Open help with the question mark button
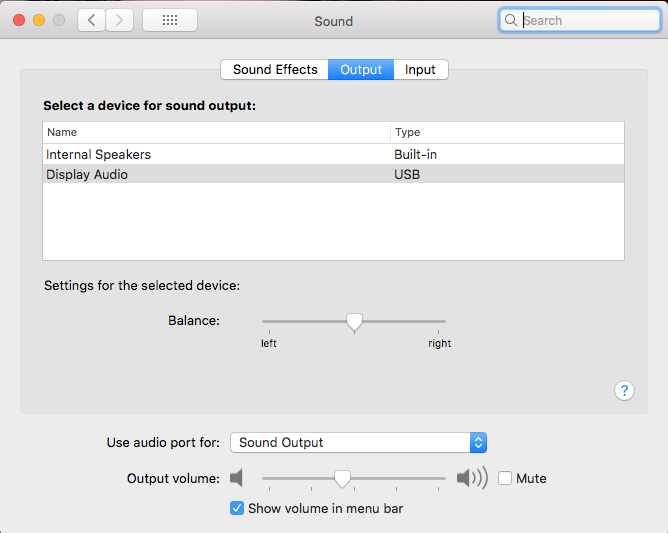This screenshot has width=668, height=533. 624,390
